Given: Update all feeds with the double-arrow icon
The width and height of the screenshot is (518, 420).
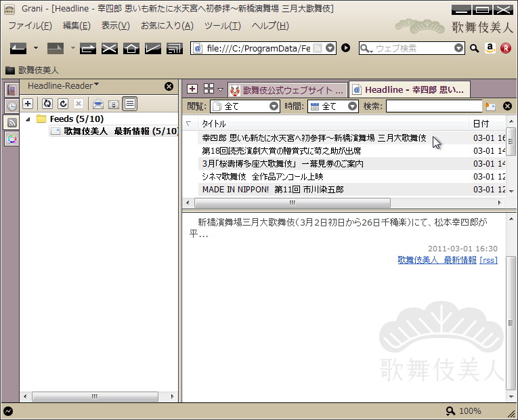Looking at the screenshot, I should pyautogui.click(x=47, y=104).
